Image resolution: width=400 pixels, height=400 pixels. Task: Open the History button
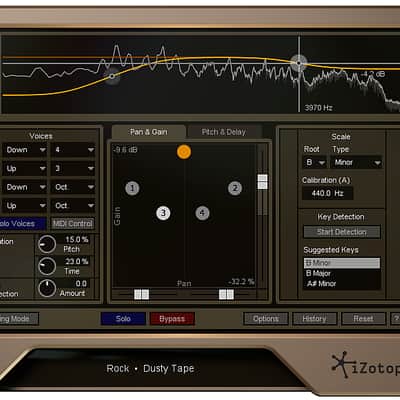click(x=314, y=319)
